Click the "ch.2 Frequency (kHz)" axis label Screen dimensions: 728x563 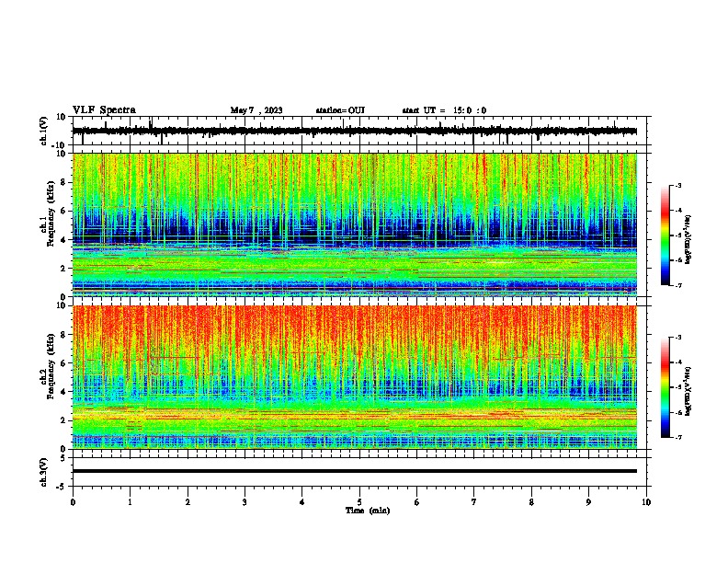click(x=47, y=366)
